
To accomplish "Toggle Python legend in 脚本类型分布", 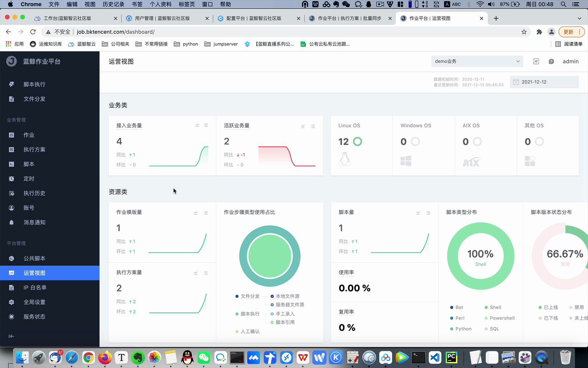I will point(461,329).
